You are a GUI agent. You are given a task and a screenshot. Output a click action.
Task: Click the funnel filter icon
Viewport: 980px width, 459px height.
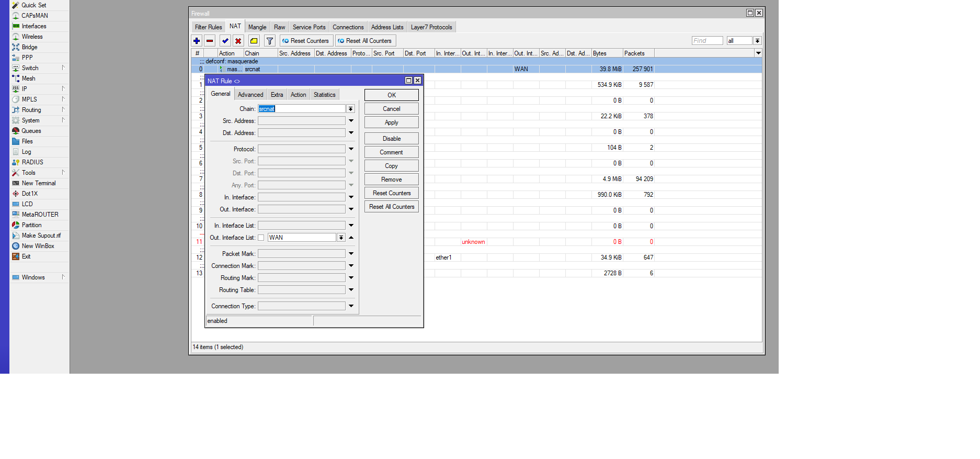point(270,41)
